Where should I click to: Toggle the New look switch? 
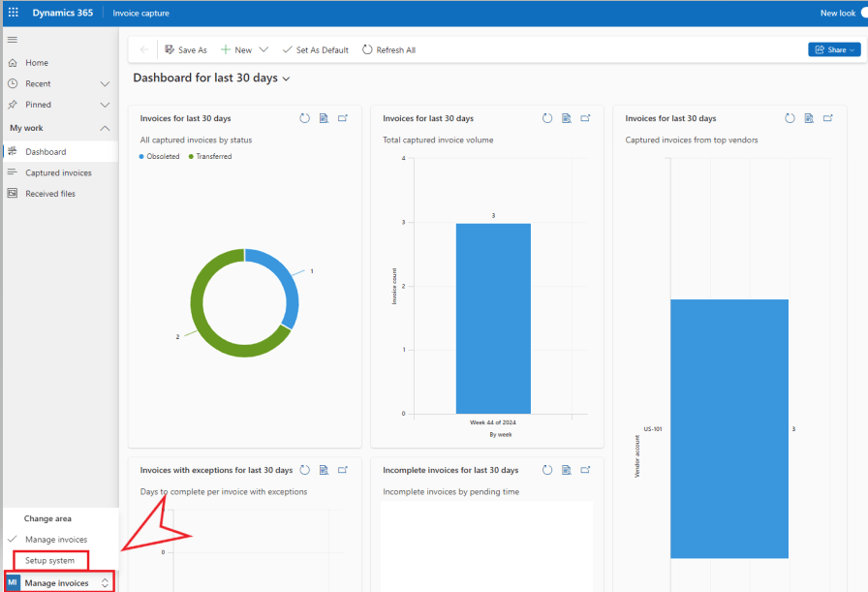pos(862,13)
